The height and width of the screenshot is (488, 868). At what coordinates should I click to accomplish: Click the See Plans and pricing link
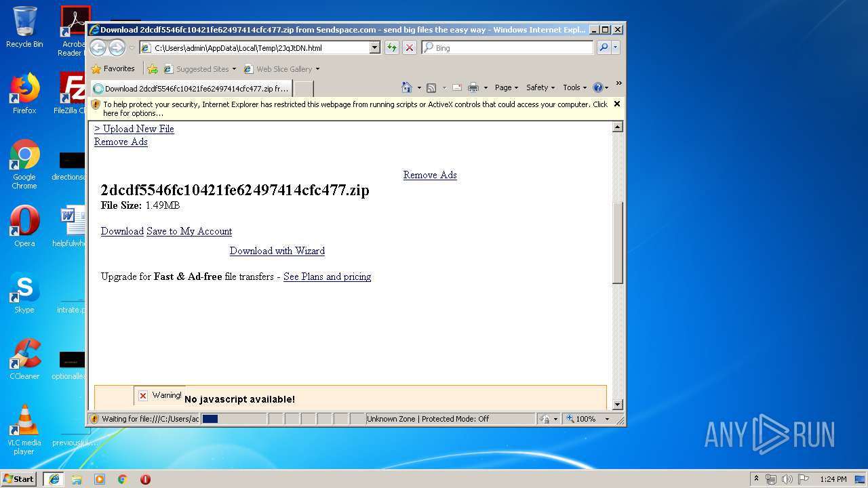[x=327, y=277]
